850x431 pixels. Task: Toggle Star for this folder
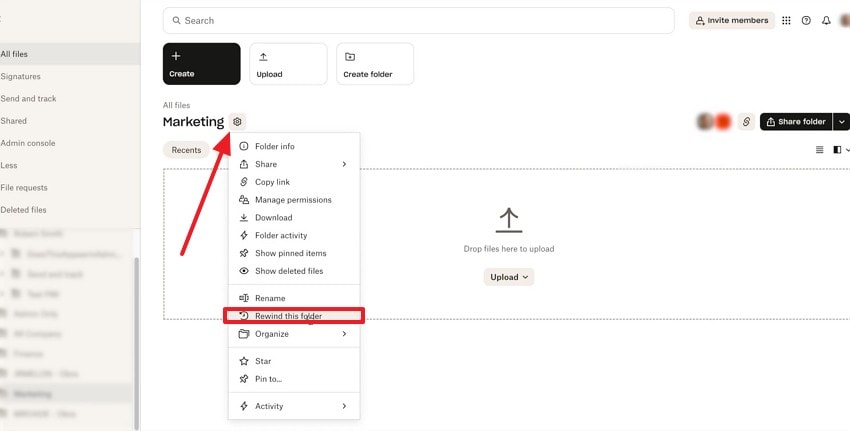[x=263, y=361]
